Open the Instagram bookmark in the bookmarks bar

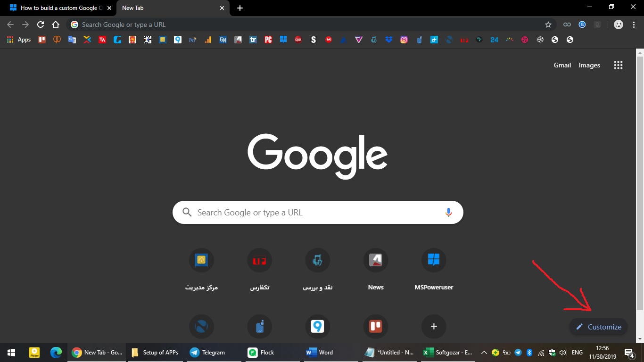click(404, 40)
